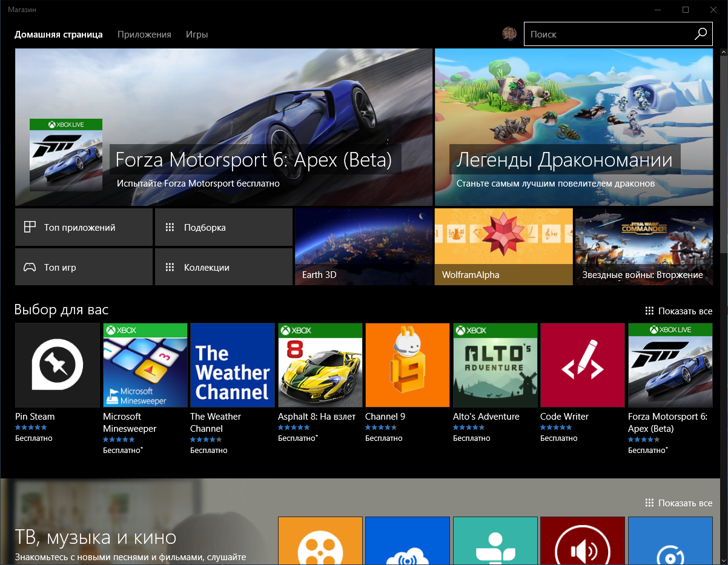The width and height of the screenshot is (728, 565).
Task: Click Станьте самым лучшим повелителем драконов subtitle
Action: click(x=555, y=183)
